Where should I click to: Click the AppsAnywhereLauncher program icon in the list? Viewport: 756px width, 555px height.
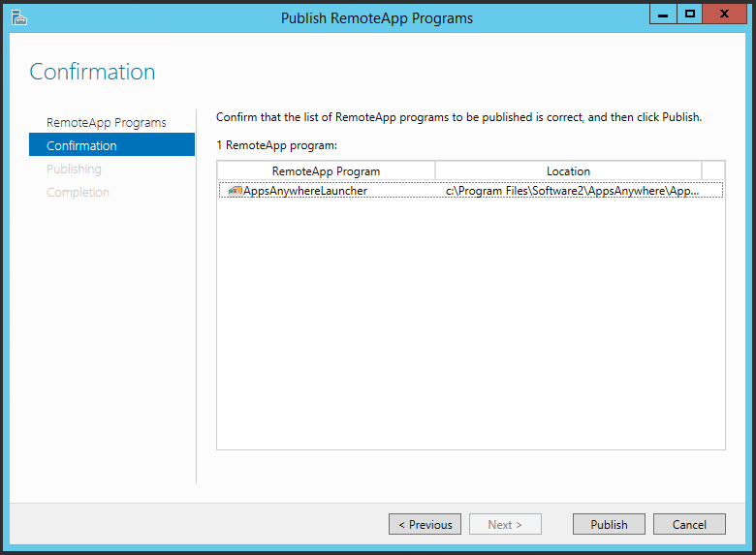[235, 191]
